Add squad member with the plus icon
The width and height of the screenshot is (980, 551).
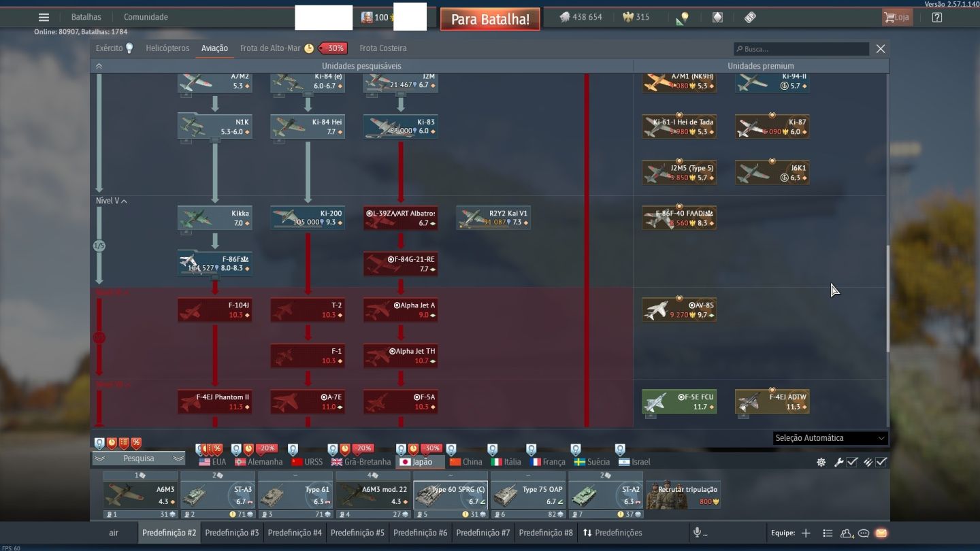click(x=806, y=533)
